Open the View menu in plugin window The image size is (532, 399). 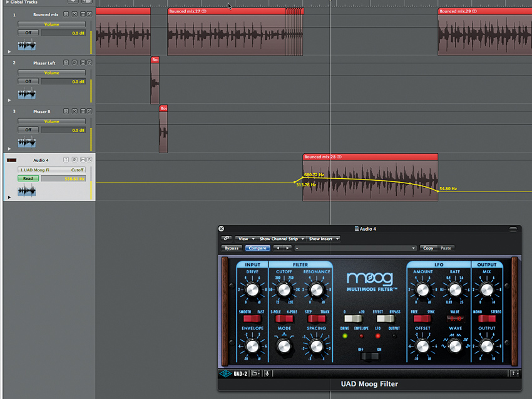(x=245, y=239)
